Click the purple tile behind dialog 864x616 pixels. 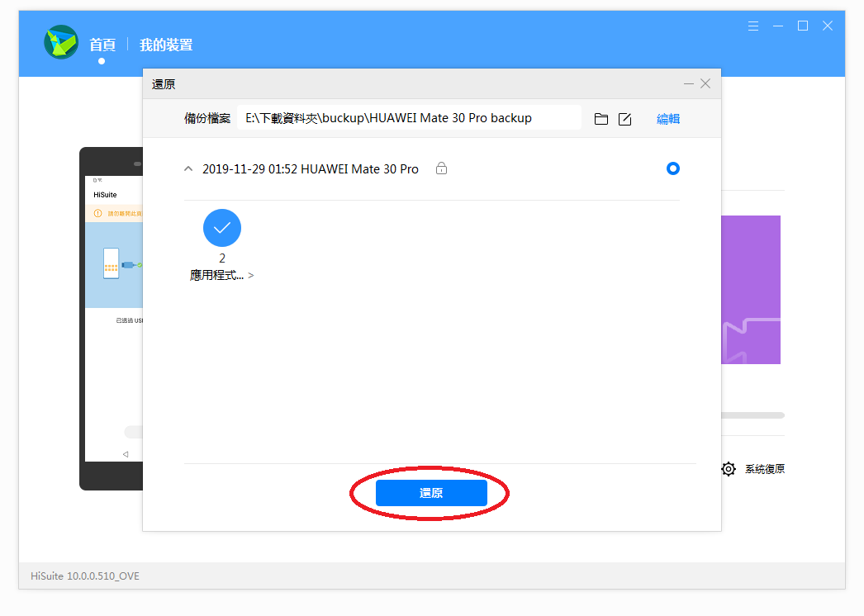click(x=751, y=290)
